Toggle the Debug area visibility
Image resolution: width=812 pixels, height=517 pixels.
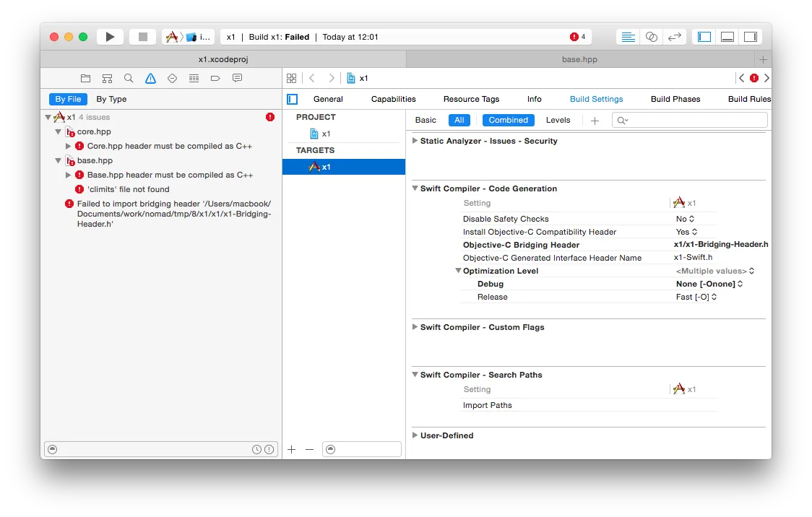click(727, 37)
